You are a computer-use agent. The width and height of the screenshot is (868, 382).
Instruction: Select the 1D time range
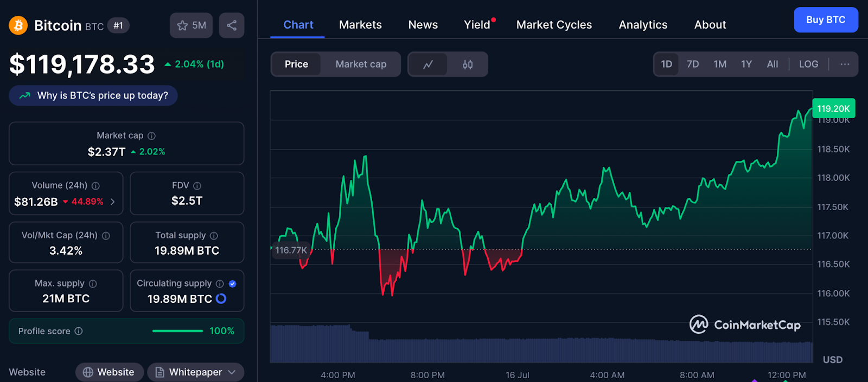click(x=666, y=64)
